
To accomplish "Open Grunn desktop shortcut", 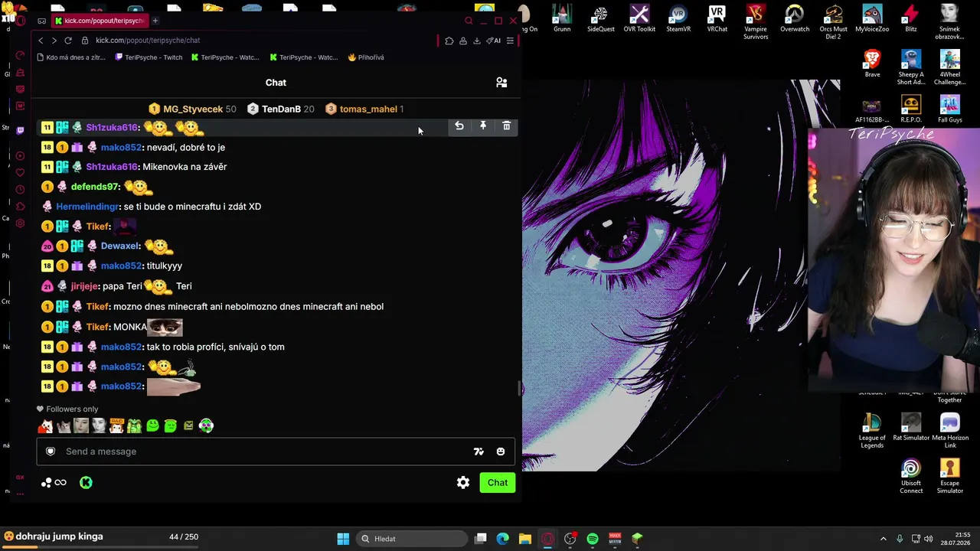I will 562,18.
